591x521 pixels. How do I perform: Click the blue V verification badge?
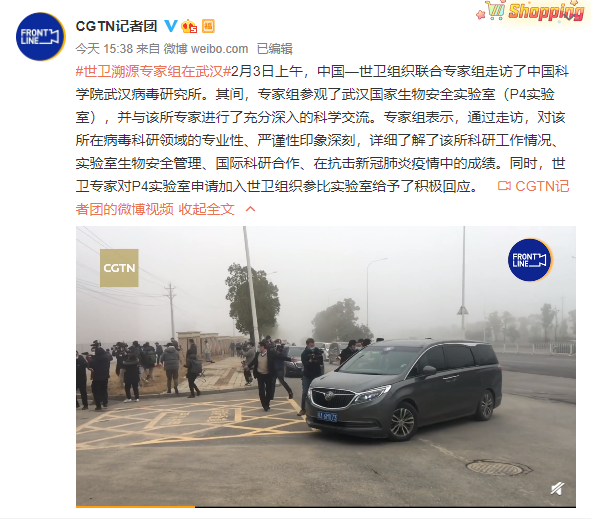(x=171, y=26)
